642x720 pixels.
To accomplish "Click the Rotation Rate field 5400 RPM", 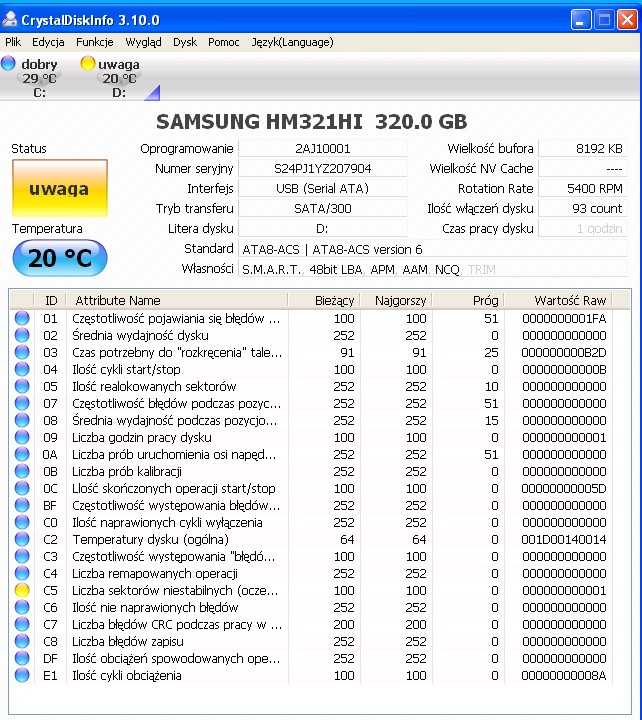I will [x=583, y=188].
